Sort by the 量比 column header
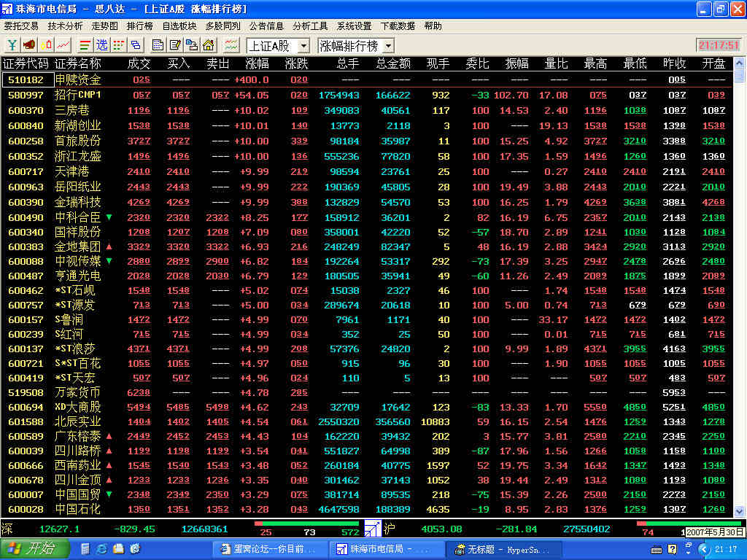The width and height of the screenshot is (747, 560). (x=556, y=63)
